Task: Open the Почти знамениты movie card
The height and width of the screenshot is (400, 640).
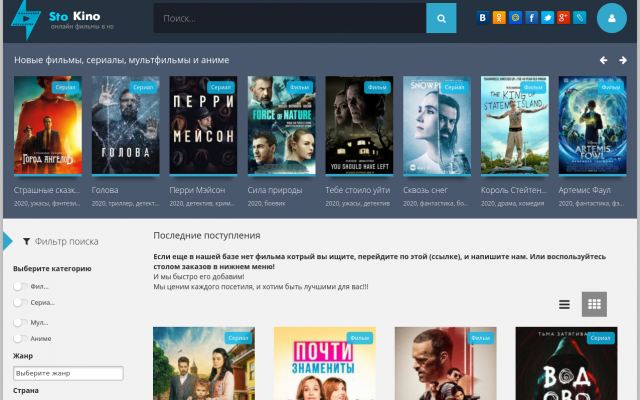Action: [x=325, y=363]
